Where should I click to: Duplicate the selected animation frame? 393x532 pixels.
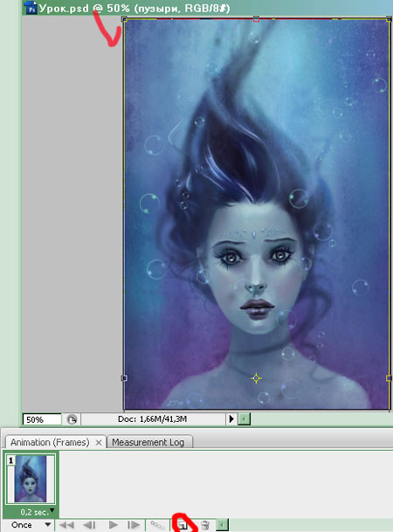[183, 525]
